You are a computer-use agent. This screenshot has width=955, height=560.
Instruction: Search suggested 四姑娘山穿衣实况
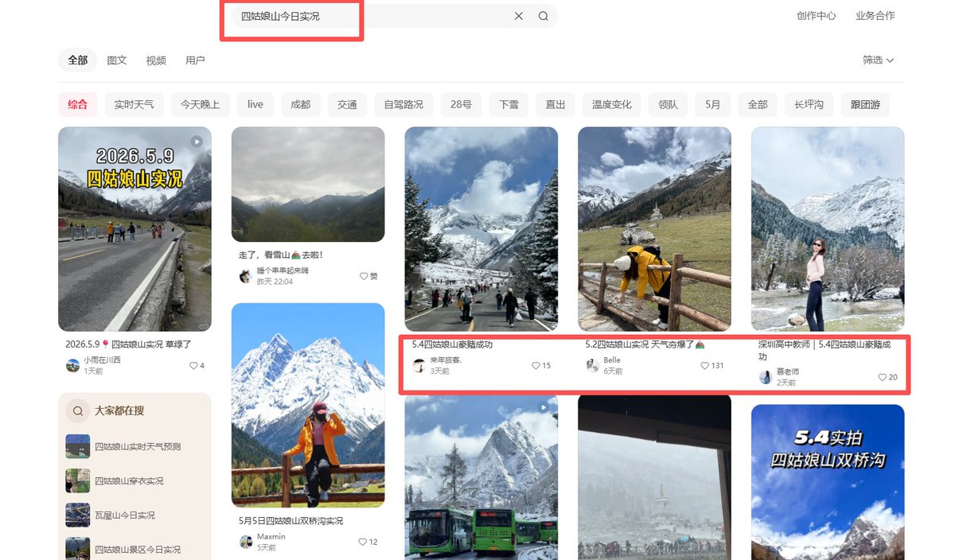pos(129,480)
